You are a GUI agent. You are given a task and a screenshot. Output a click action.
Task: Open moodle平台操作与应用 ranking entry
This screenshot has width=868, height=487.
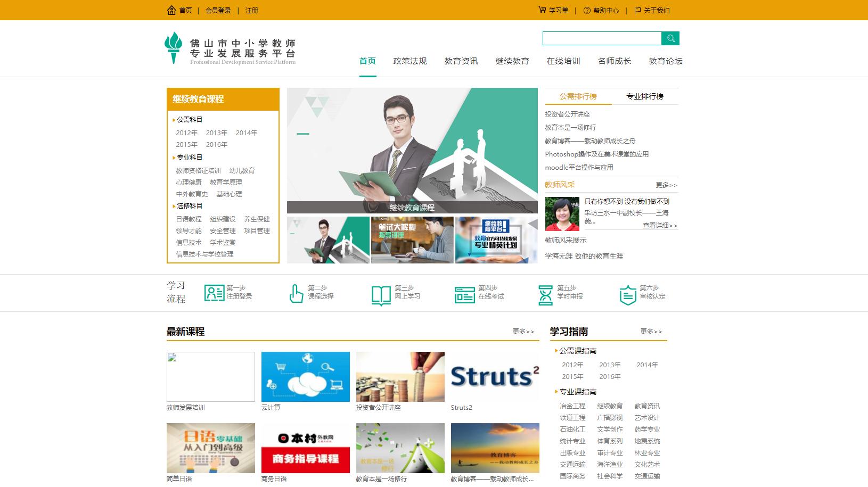(579, 168)
